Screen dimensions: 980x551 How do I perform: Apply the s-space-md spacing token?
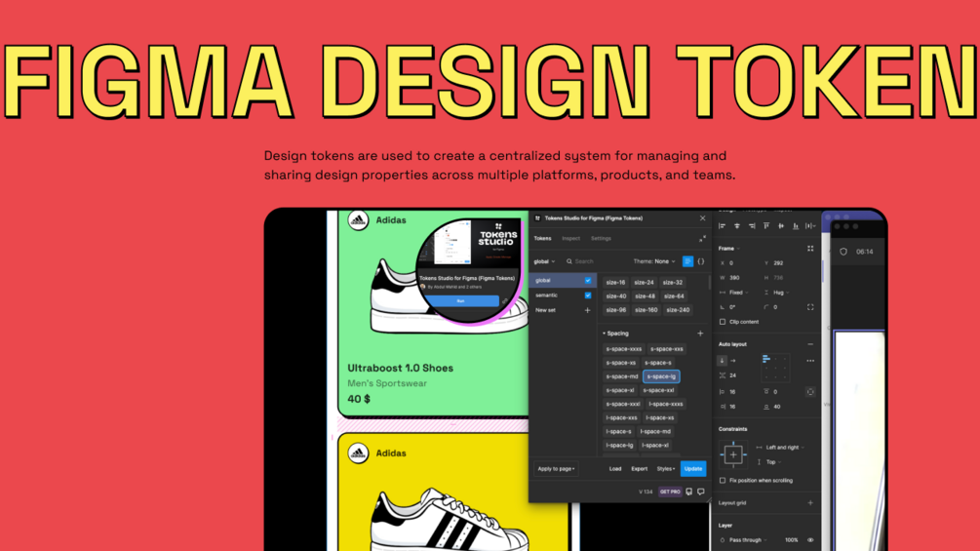[x=622, y=376]
